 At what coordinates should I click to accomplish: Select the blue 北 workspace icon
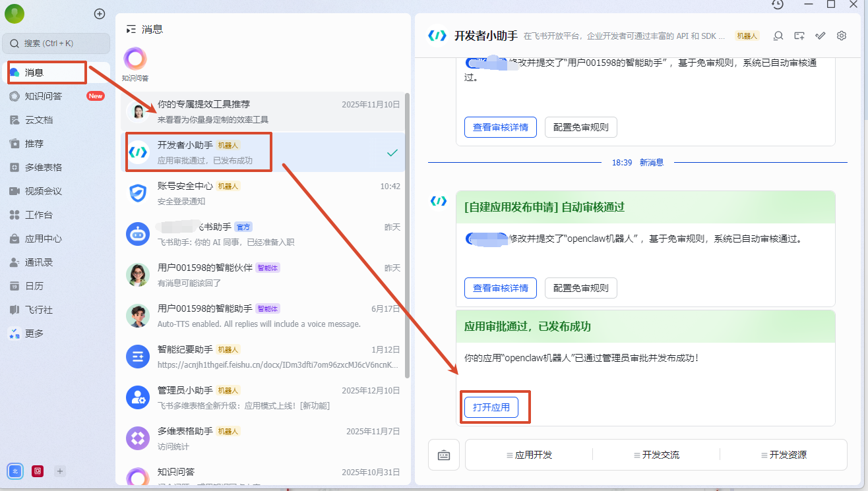click(x=15, y=471)
